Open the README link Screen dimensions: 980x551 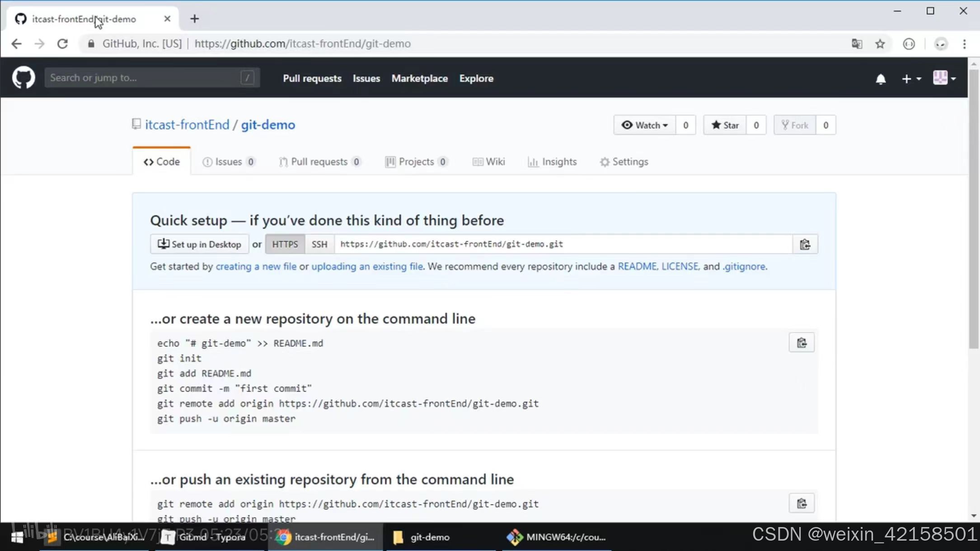637,266
